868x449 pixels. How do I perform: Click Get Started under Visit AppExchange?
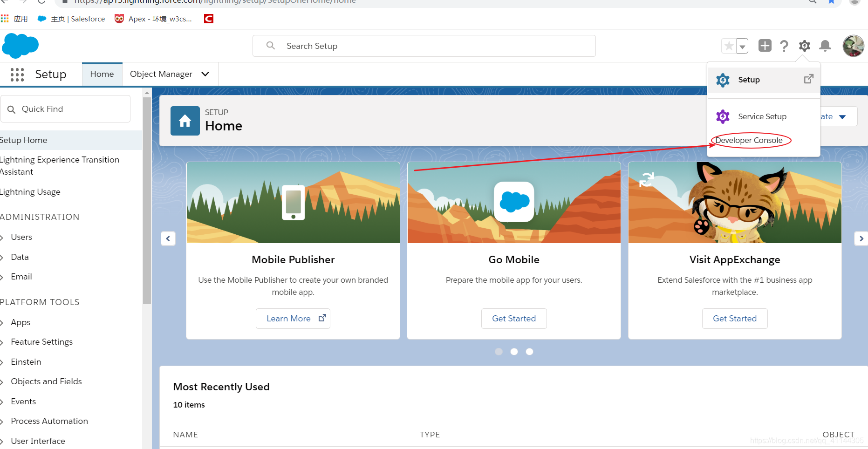pos(735,319)
